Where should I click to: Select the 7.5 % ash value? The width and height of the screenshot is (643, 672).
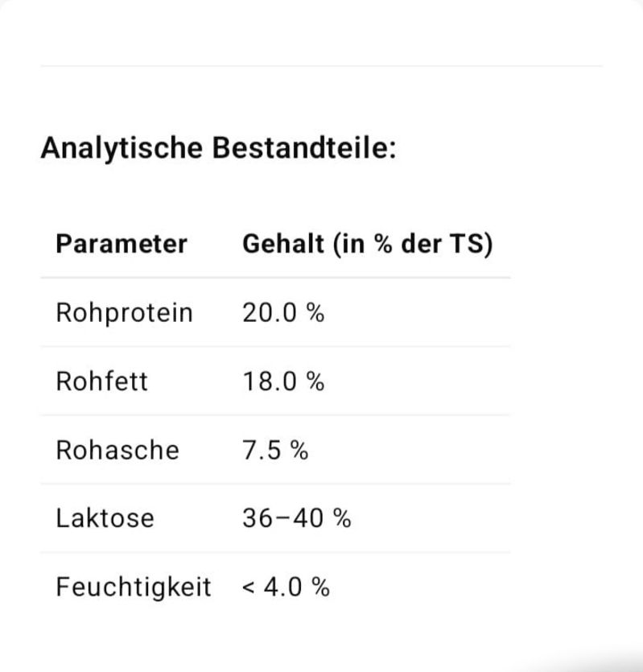pyautogui.click(x=275, y=450)
